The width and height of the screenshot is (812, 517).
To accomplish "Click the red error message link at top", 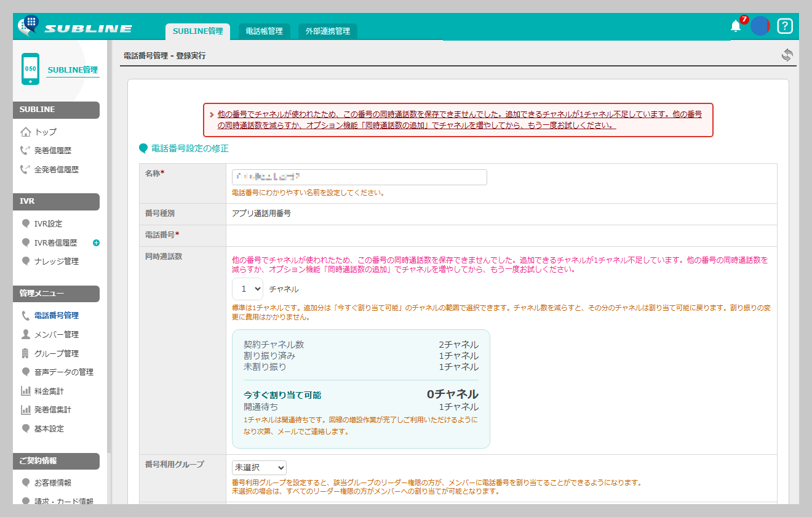I will [460, 119].
